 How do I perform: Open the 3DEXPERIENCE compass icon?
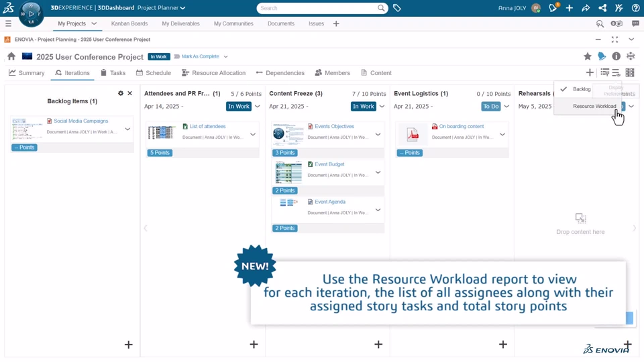click(x=32, y=13)
